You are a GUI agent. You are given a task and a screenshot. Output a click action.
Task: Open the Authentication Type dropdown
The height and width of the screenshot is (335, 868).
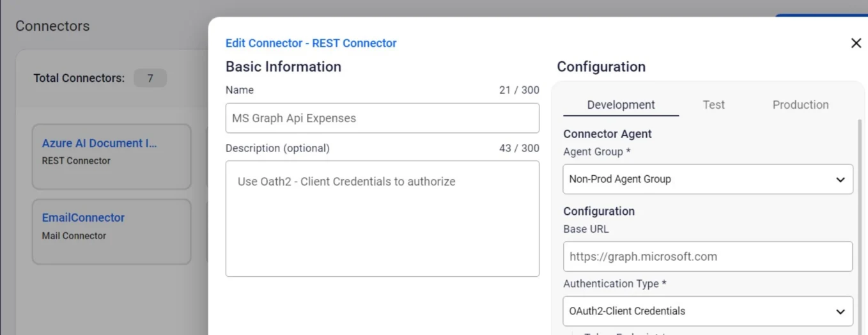[708, 311]
